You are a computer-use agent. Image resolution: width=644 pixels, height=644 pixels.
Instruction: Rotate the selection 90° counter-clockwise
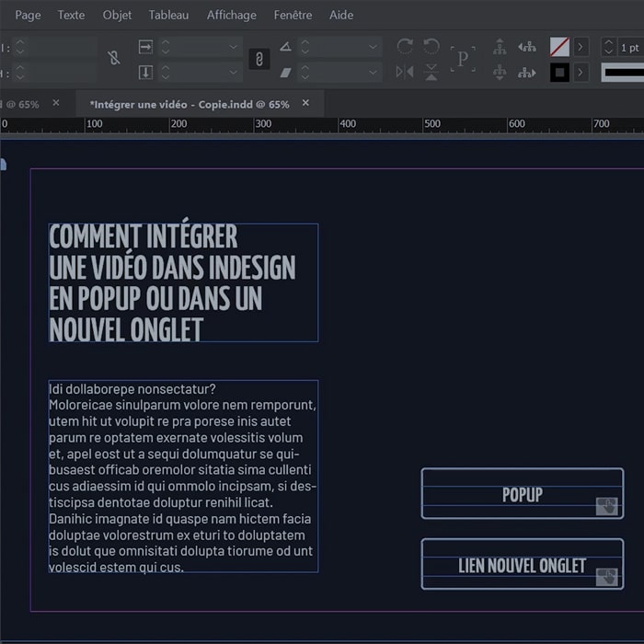click(x=431, y=46)
